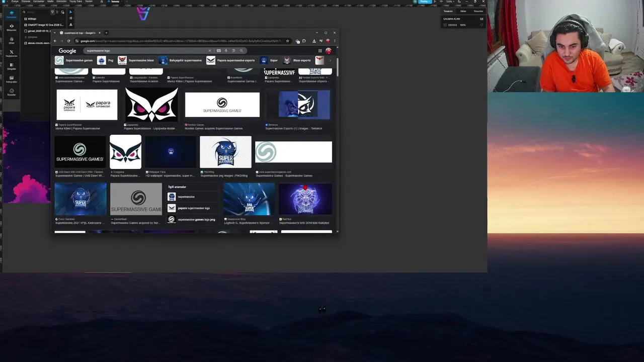Open the Resimler sidebar icon
The image size is (644, 362).
click(12, 92)
